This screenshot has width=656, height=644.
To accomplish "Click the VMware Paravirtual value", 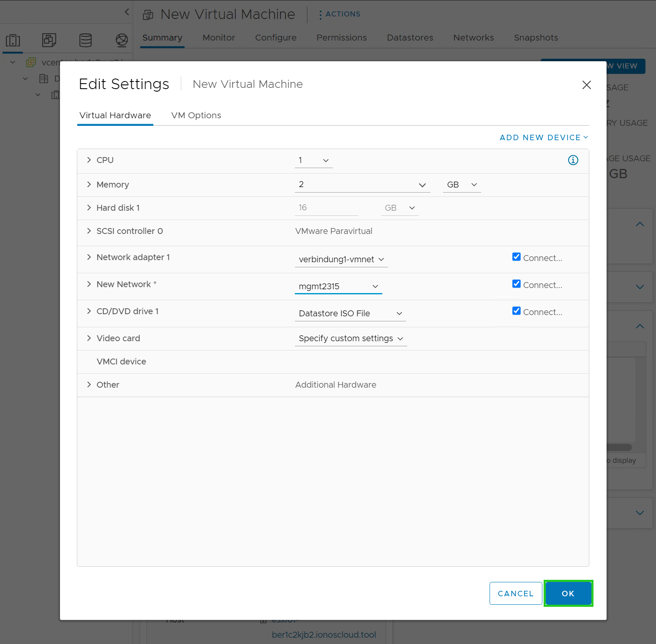I will [x=334, y=231].
